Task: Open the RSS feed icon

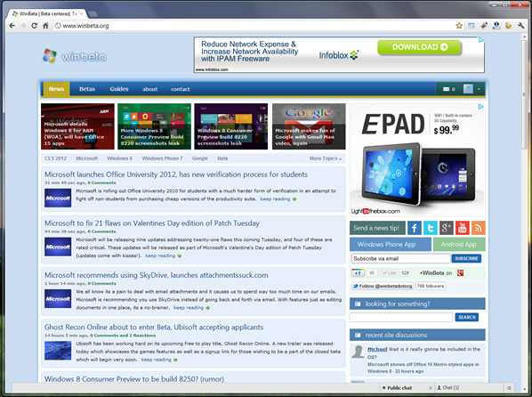Action: [x=478, y=228]
